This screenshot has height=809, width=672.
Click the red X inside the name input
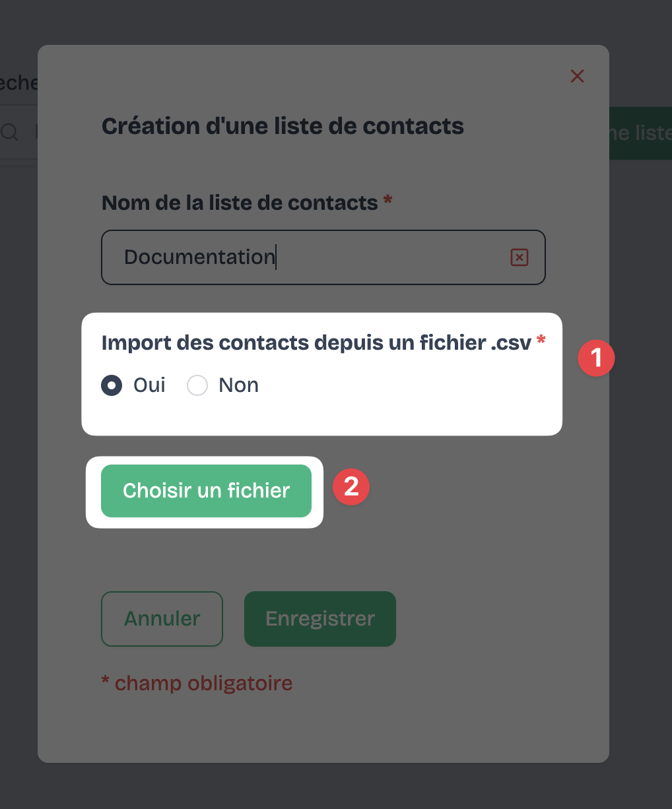[x=519, y=257]
